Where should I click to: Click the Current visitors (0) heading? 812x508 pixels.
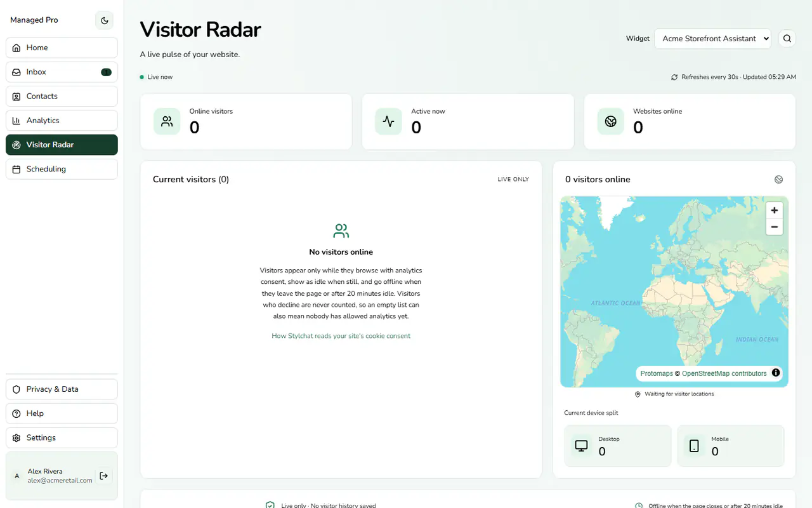pyautogui.click(x=191, y=180)
